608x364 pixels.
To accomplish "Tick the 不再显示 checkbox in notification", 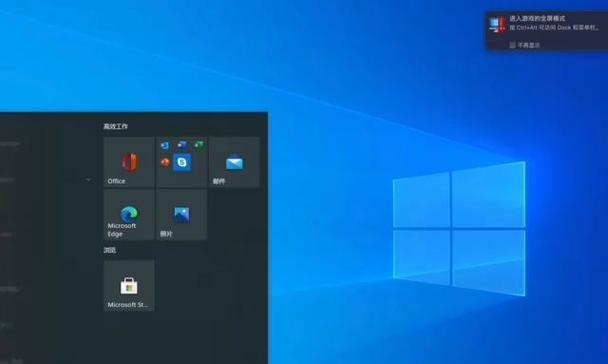I will [512, 45].
